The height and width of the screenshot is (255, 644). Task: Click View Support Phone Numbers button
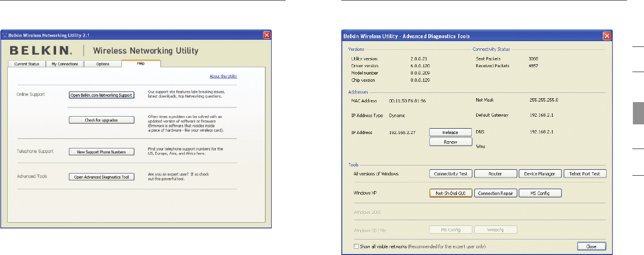(102, 152)
